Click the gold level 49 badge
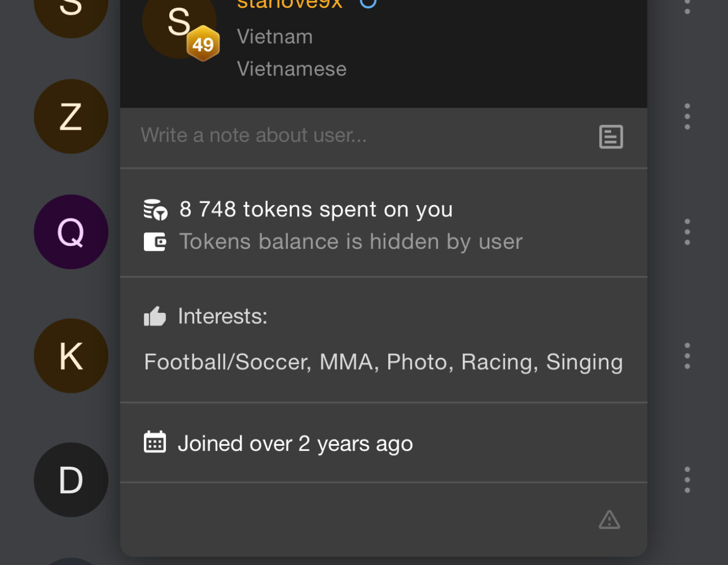 coord(203,44)
